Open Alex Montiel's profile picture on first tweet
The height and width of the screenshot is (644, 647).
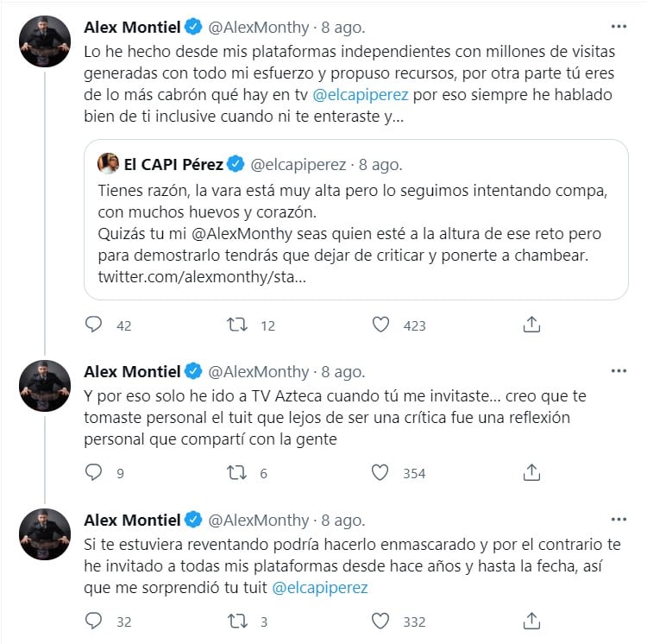pos(44,41)
